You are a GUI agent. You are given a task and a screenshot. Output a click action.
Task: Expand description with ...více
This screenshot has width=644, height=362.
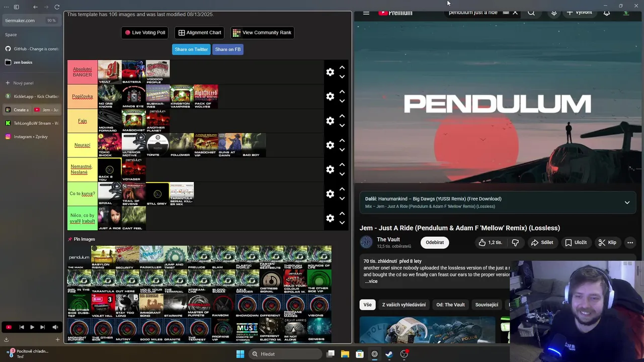pyautogui.click(x=371, y=281)
